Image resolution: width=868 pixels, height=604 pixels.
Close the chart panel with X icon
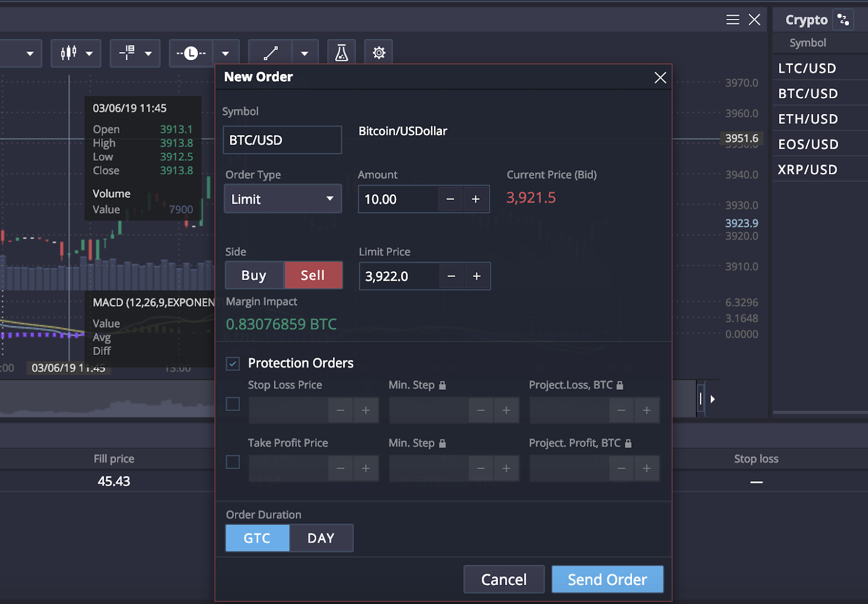[x=755, y=20]
